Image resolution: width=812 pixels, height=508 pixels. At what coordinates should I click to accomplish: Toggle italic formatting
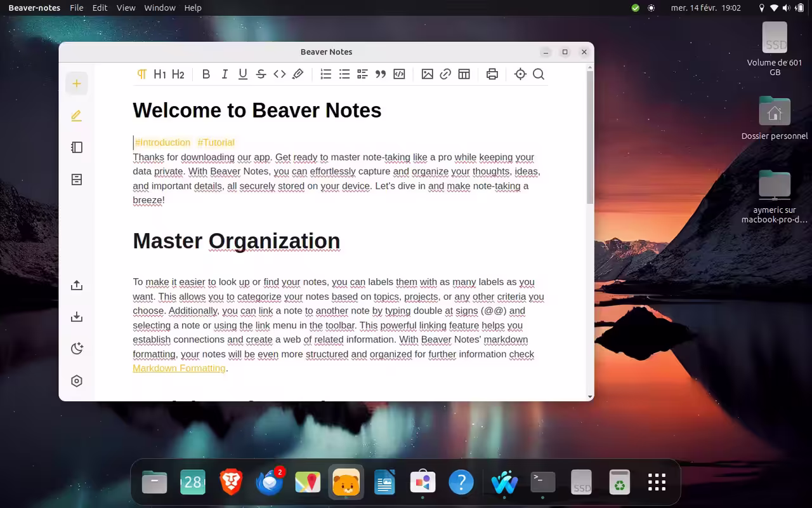click(225, 74)
